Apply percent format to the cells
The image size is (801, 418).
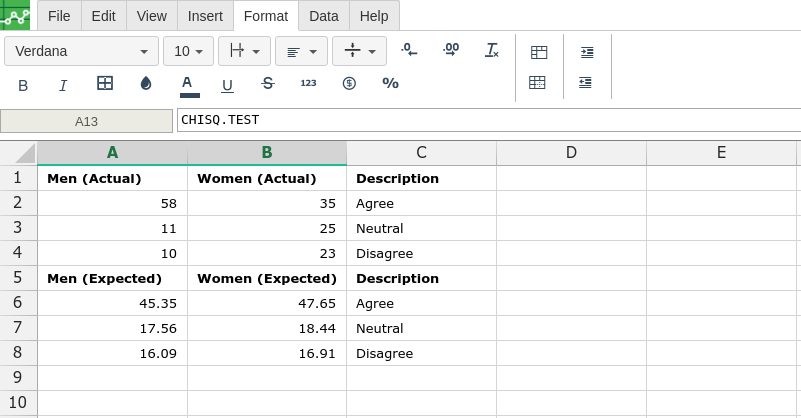(390, 84)
